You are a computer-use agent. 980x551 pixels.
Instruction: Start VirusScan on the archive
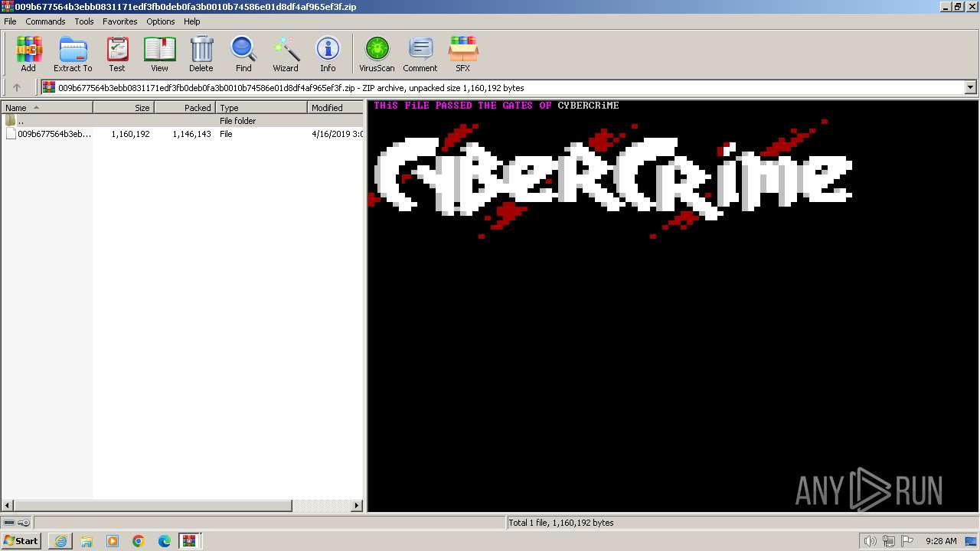coord(377,54)
